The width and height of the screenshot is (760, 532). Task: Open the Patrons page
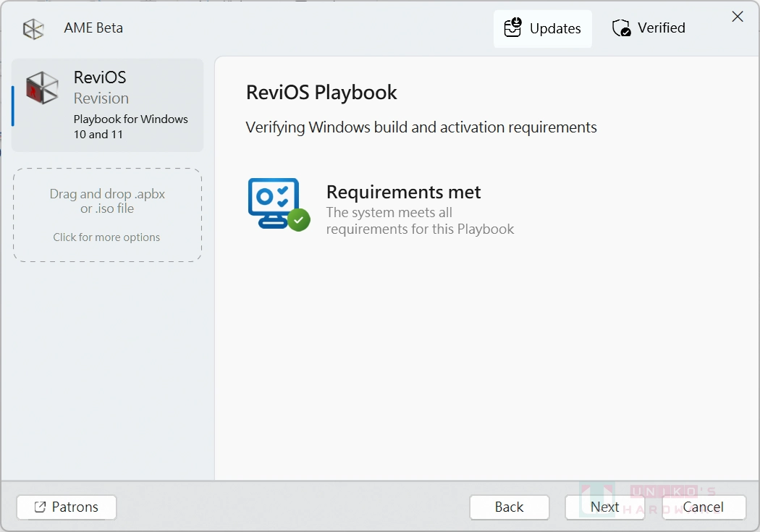(66, 507)
